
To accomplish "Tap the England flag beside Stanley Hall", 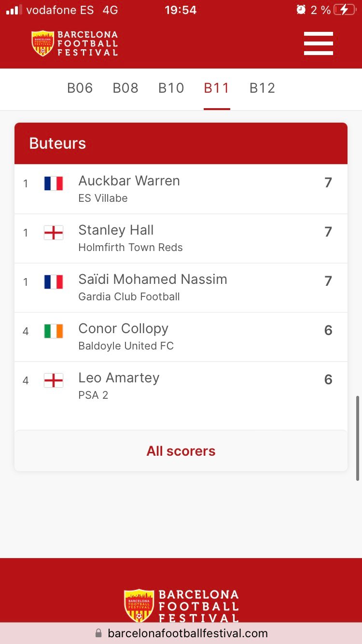I will click(x=54, y=233).
